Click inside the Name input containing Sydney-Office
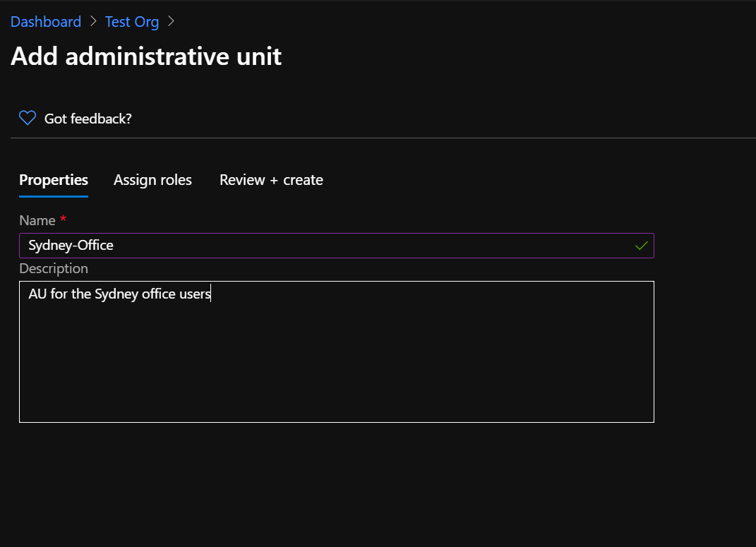 click(282, 246)
